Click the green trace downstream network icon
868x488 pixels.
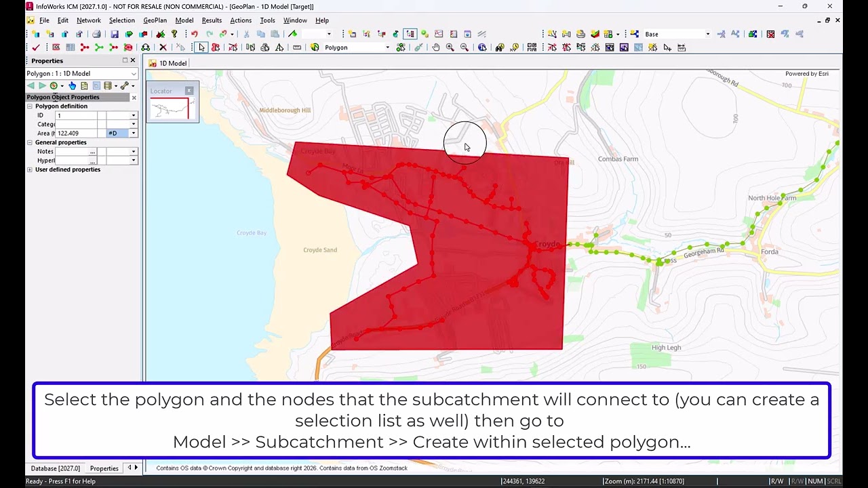pos(99,47)
